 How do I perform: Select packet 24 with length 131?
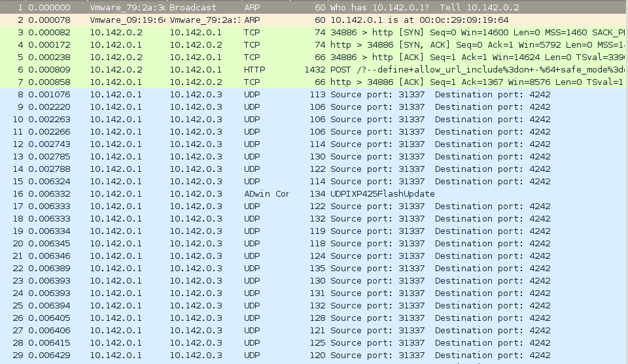(x=314, y=292)
